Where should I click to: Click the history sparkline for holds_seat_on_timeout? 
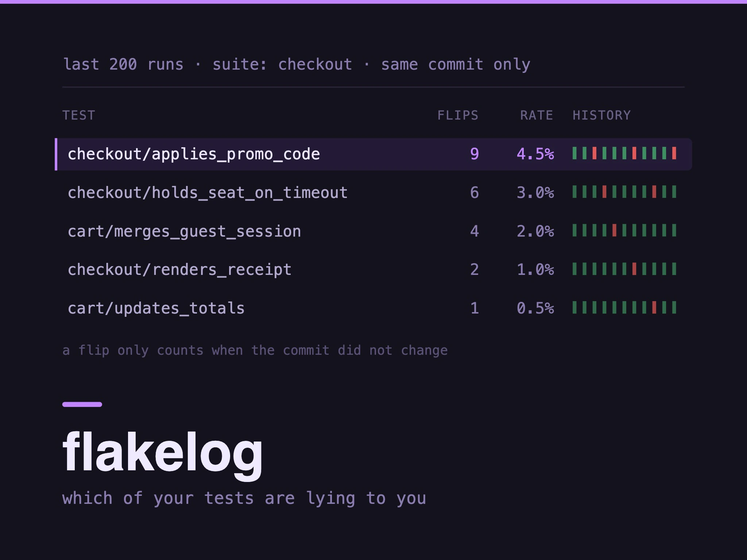[624, 192]
